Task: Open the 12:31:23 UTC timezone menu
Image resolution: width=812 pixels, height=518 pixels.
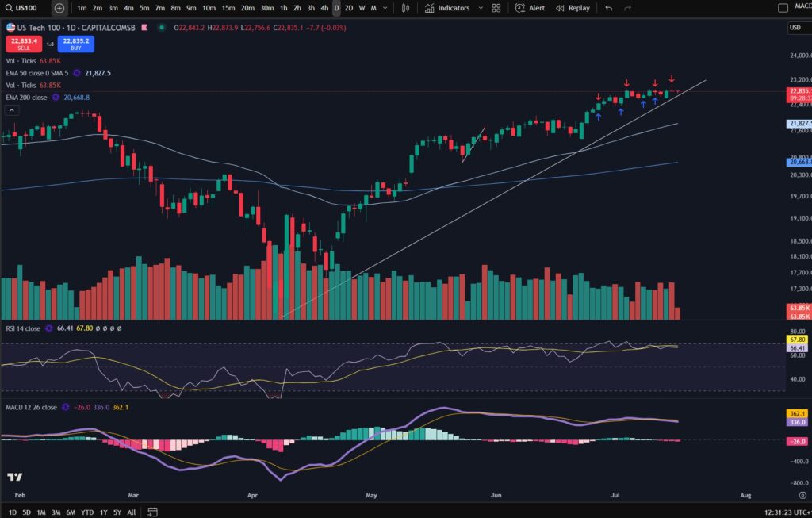Action: tap(787, 512)
